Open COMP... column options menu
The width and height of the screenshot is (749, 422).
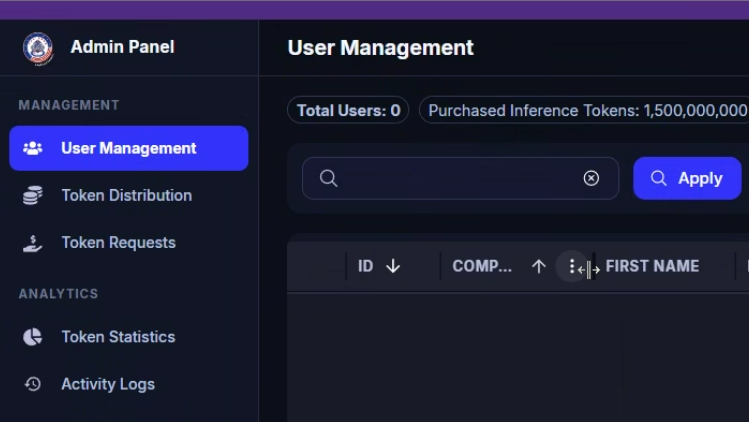(x=572, y=266)
